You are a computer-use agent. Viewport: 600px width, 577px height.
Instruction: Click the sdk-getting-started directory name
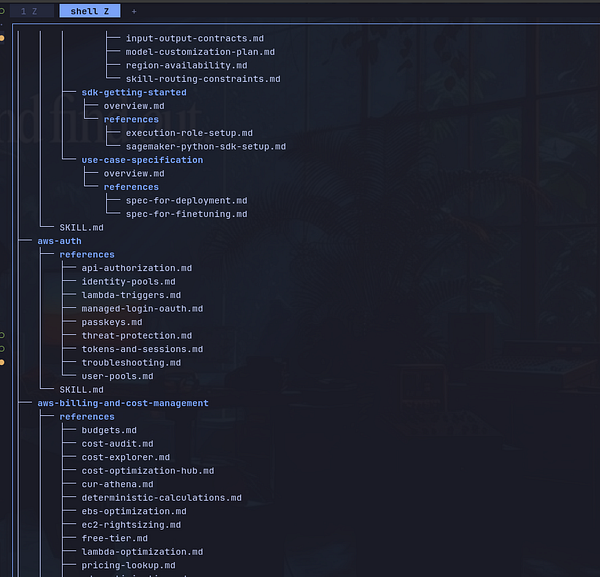[x=134, y=92]
